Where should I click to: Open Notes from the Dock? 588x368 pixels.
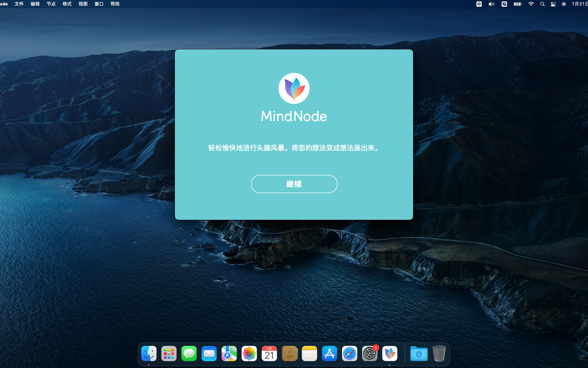(x=309, y=354)
